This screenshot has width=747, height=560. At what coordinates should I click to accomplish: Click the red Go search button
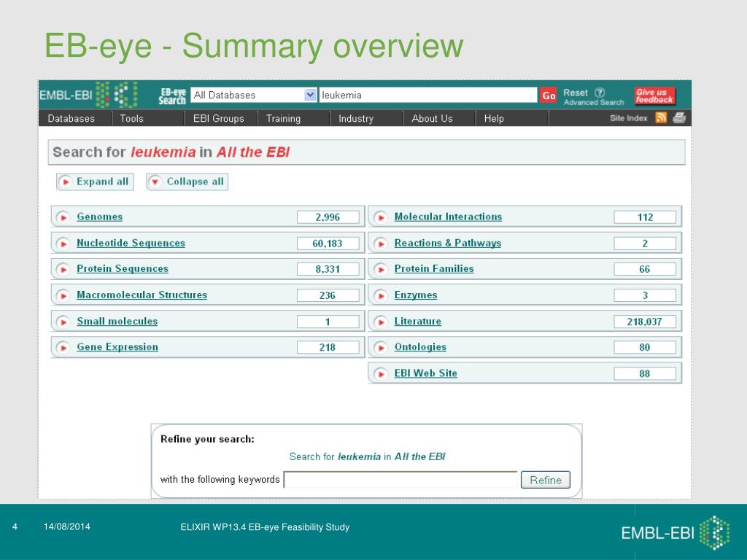point(549,96)
